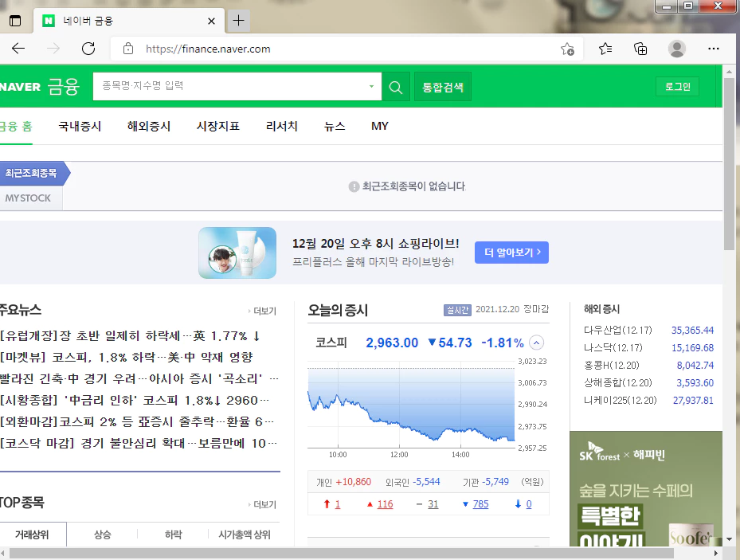Viewport: 740px width, 560px height.
Task: Click the 코스피 index label
Action: [x=331, y=343]
